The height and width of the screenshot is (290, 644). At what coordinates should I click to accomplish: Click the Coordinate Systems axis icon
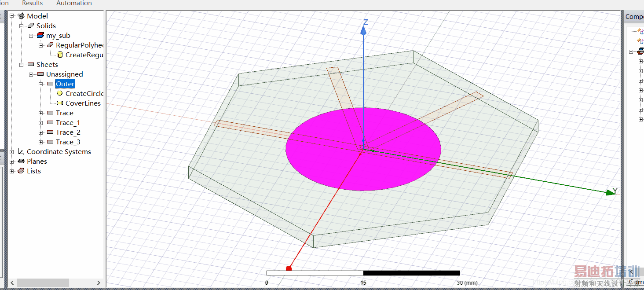pyautogui.click(x=21, y=152)
